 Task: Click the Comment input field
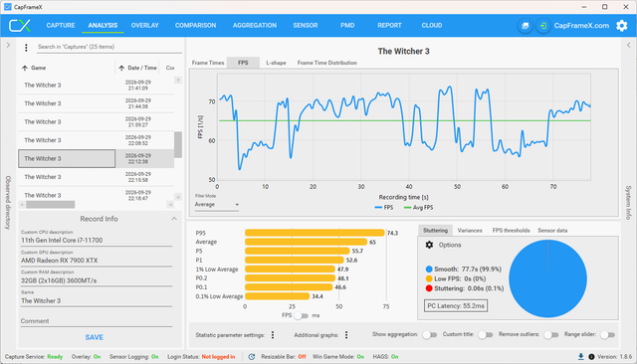[97, 321]
